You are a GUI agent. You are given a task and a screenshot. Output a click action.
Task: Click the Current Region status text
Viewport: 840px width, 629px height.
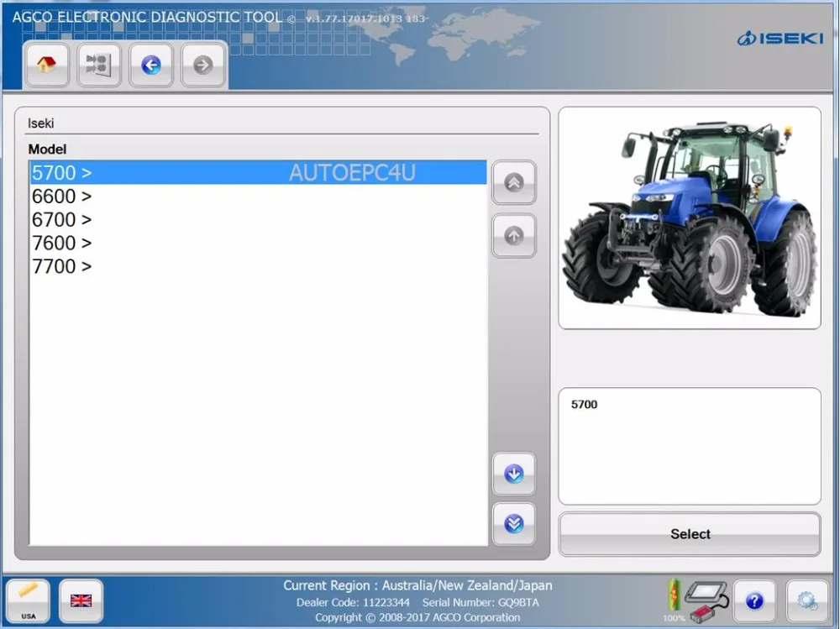pyautogui.click(x=417, y=585)
